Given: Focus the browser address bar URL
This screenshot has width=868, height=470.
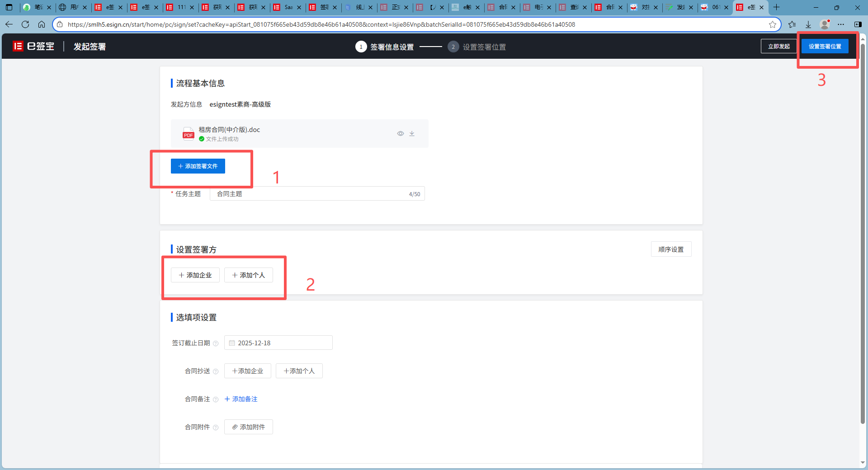Looking at the screenshot, I should [321, 24].
